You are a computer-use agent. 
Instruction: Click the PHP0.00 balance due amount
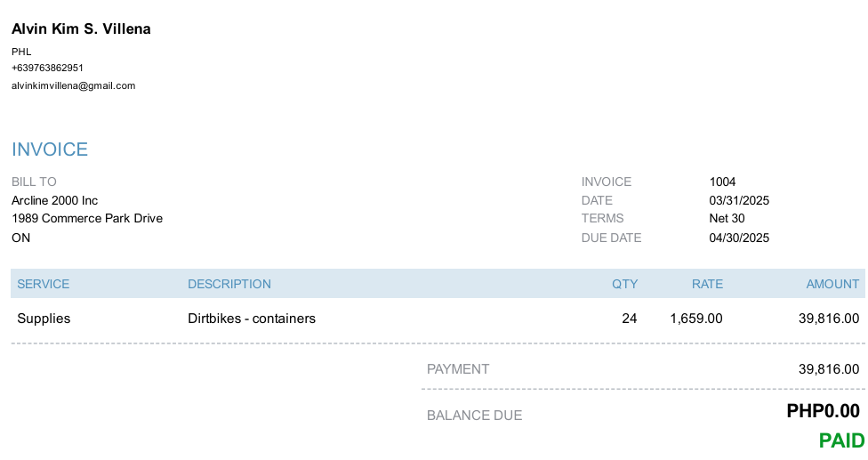(824, 411)
